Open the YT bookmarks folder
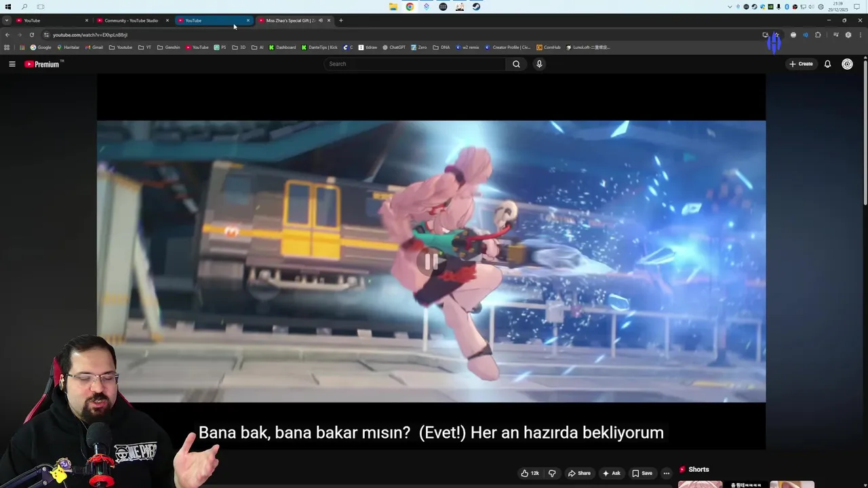The width and height of the screenshot is (868, 488). click(x=144, y=47)
